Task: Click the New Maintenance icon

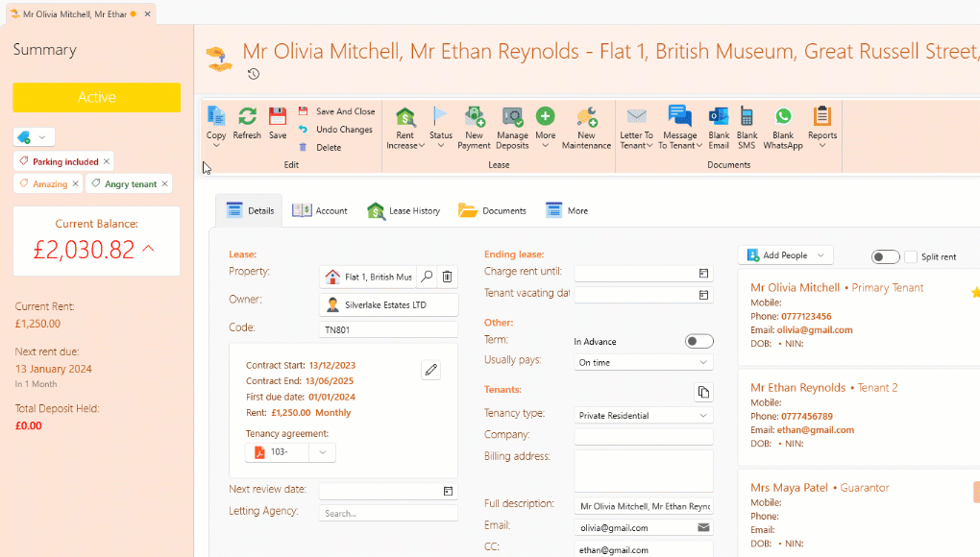Action: tap(586, 117)
